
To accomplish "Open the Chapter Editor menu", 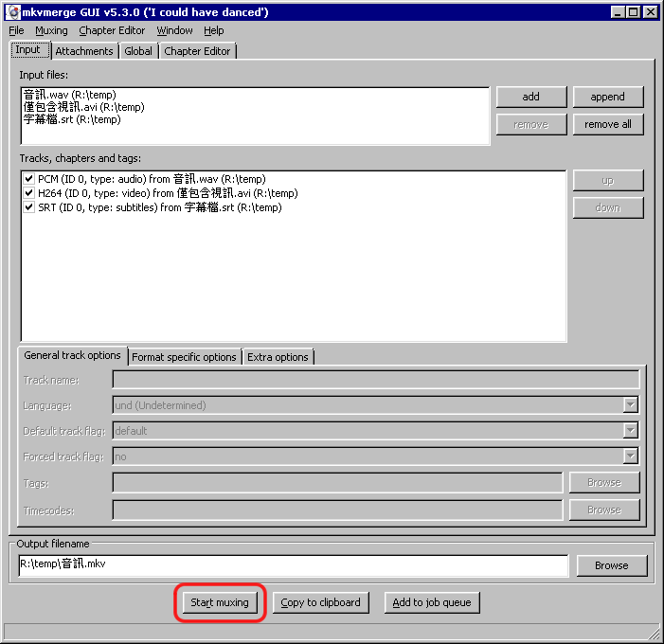I will (x=112, y=31).
